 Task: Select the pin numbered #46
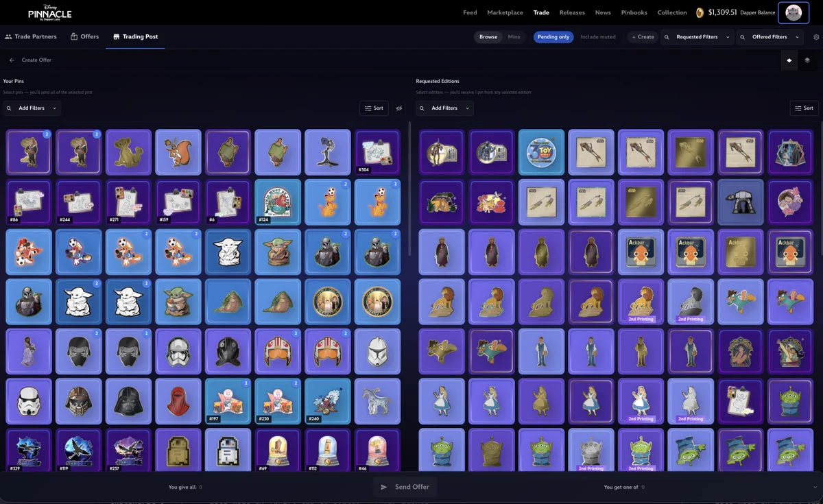pyautogui.click(x=377, y=451)
